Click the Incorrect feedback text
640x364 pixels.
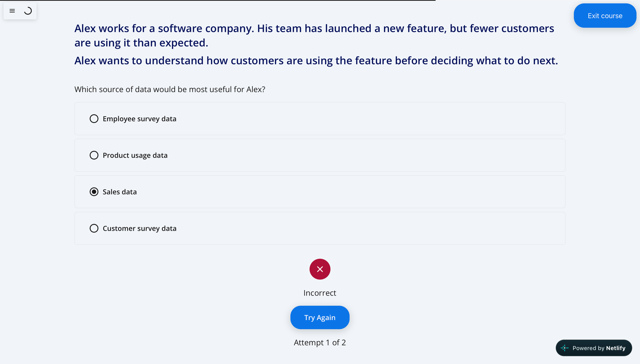coord(320,293)
